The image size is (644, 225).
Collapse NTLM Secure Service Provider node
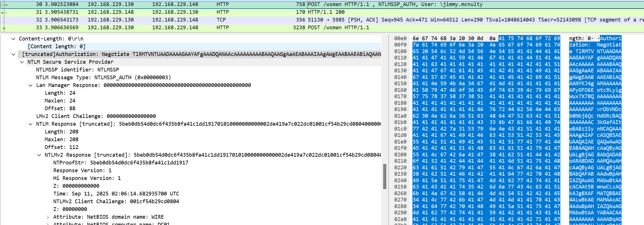pyautogui.click(x=22, y=62)
